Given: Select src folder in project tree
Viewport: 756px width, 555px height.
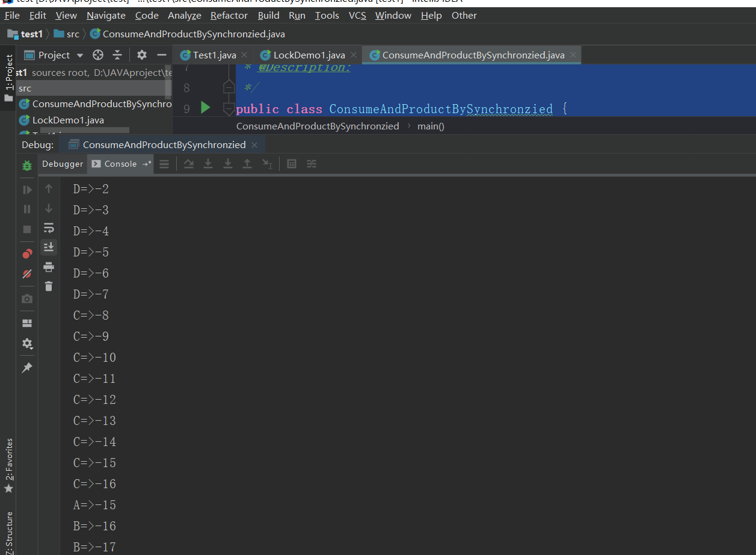Looking at the screenshot, I should pyautogui.click(x=25, y=88).
